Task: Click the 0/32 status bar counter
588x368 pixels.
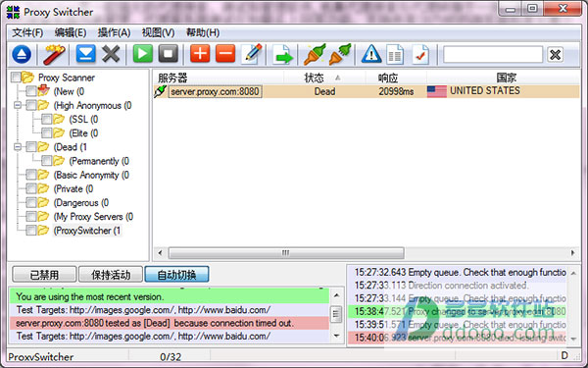Action: pos(171,357)
